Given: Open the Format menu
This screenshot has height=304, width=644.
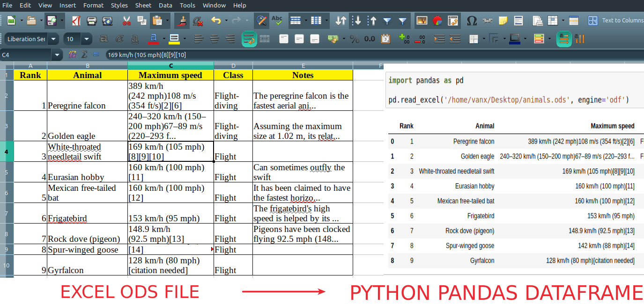Looking at the screenshot, I should point(93,5).
